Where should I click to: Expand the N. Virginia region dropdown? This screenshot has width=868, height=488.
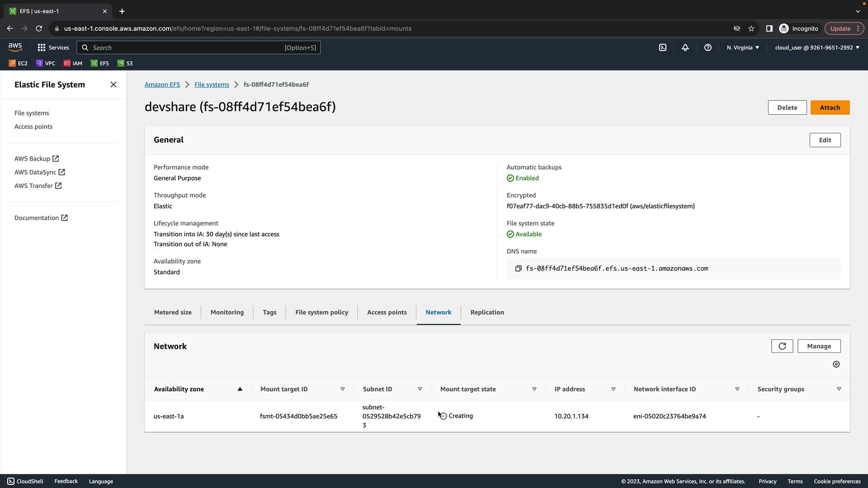point(743,47)
